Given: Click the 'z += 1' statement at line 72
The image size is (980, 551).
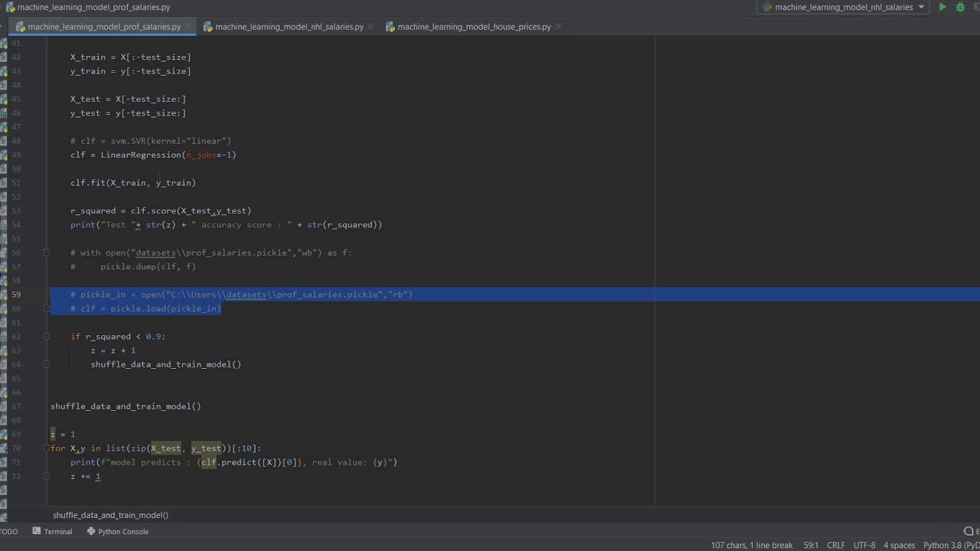Looking at the screenshot, I should pos(85,477).
